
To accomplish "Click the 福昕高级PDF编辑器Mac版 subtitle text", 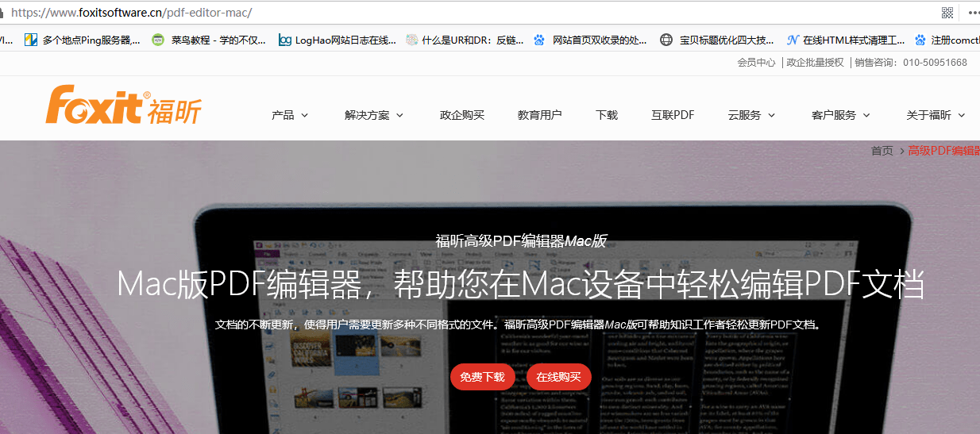I will click(521, 241).
